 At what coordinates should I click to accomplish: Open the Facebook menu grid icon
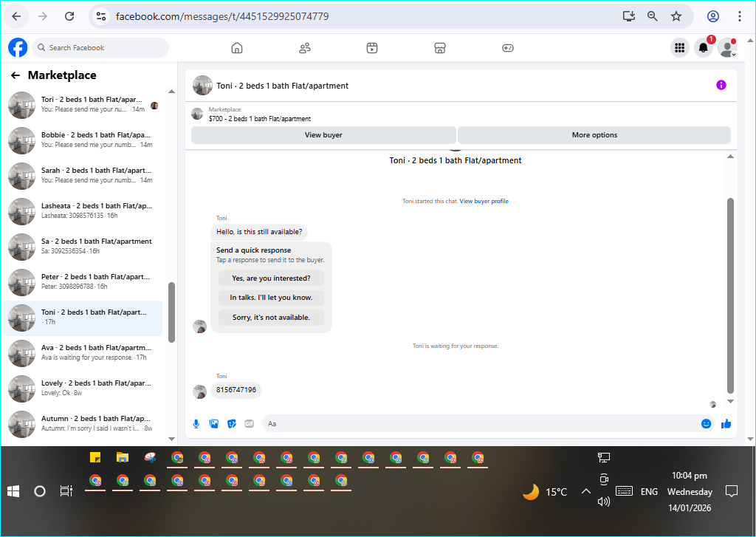click(680, 48)
